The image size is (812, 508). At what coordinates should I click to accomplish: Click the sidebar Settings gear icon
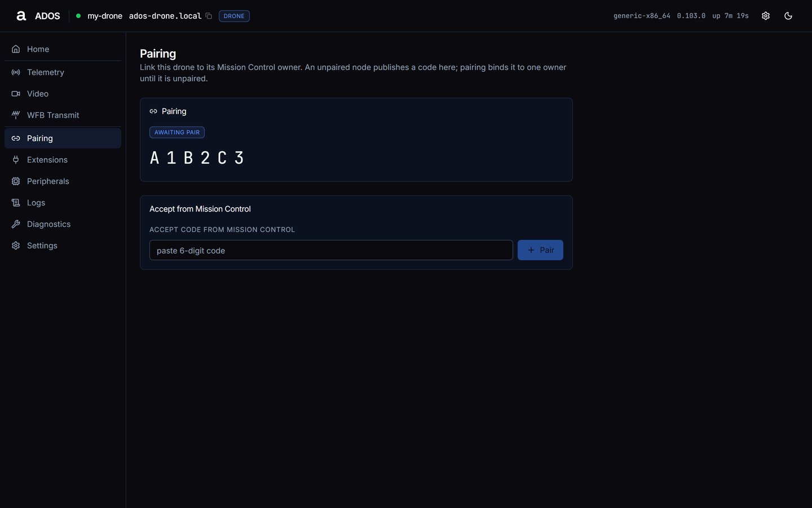tap(16, 246)
